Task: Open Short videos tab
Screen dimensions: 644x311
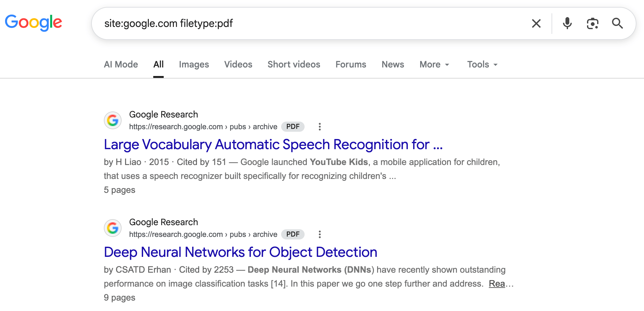Action: click(x=294, y=64)
